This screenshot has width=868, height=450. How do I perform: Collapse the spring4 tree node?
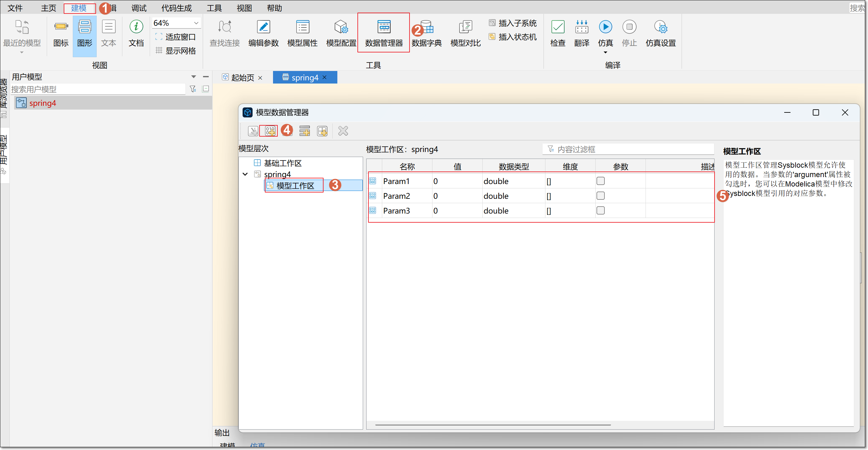[245, 174]
